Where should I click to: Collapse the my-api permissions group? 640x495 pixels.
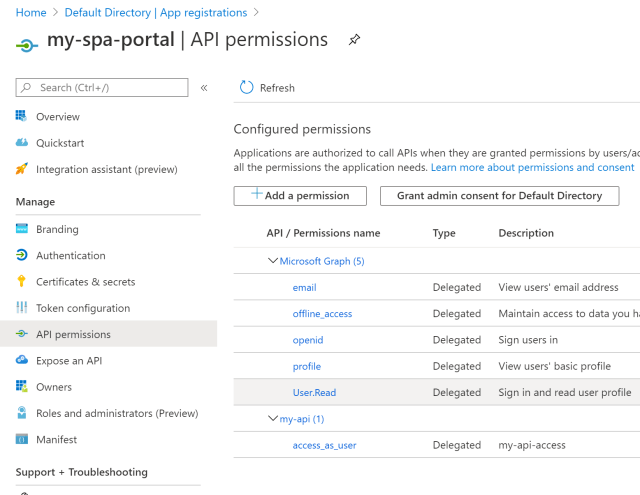pyautogui.click(x=272, y=419)
